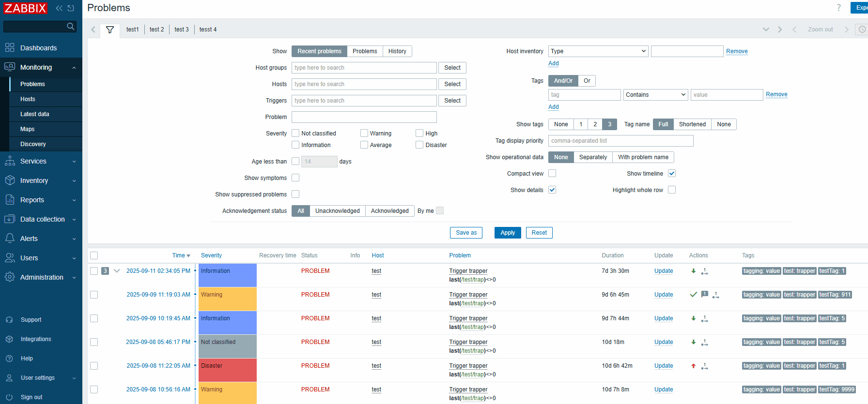868x404 pixels.
Task: Uncheck the Show timeline checkbox
Action: click(x=672, y=174)
